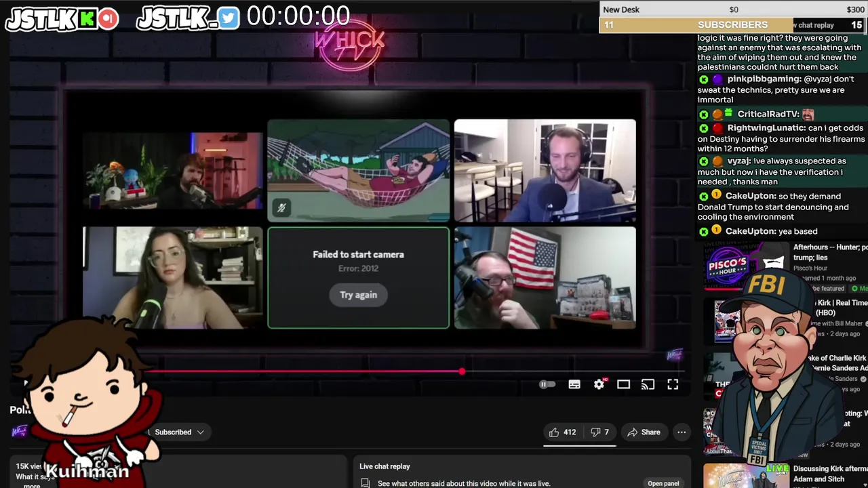This screenshot has height=488, width=868.
Task: Open the three-dot more actions menu
Action: 682,432
